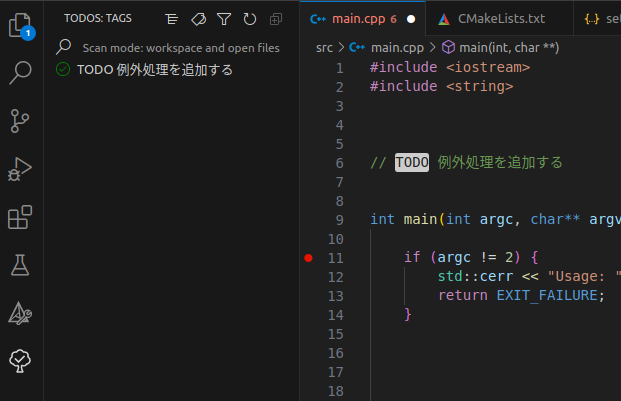
Task: Switch to the CMakeLists.txt tab
Action: point(501,19)
